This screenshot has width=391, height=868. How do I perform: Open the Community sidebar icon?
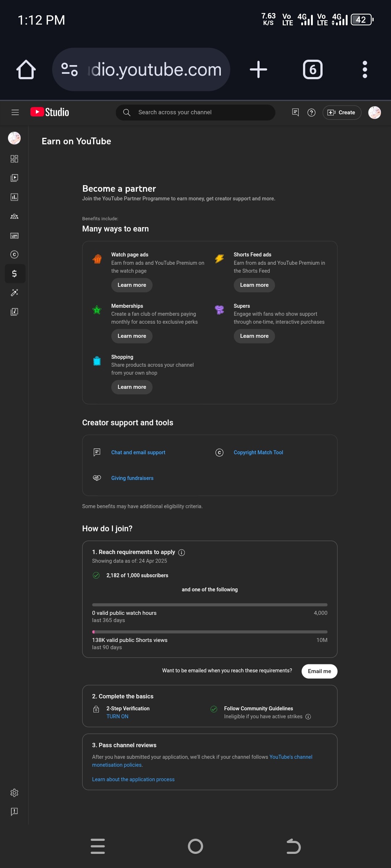(x=14, y=216)
